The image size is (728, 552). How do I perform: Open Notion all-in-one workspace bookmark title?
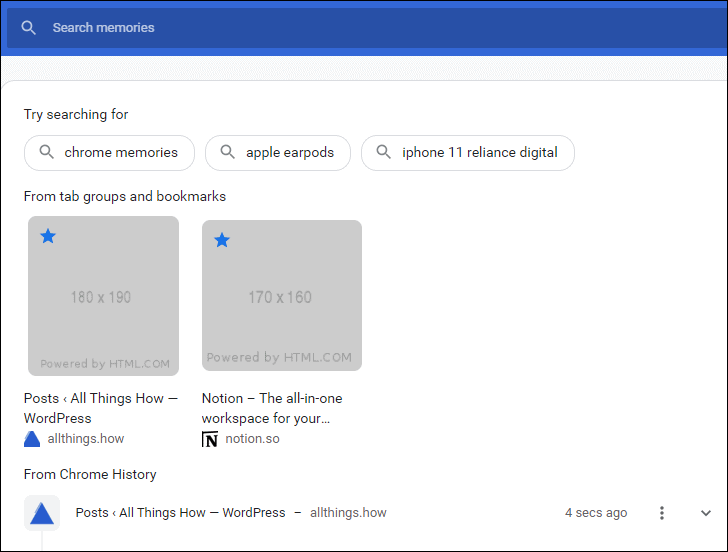[x=272, y=408]
